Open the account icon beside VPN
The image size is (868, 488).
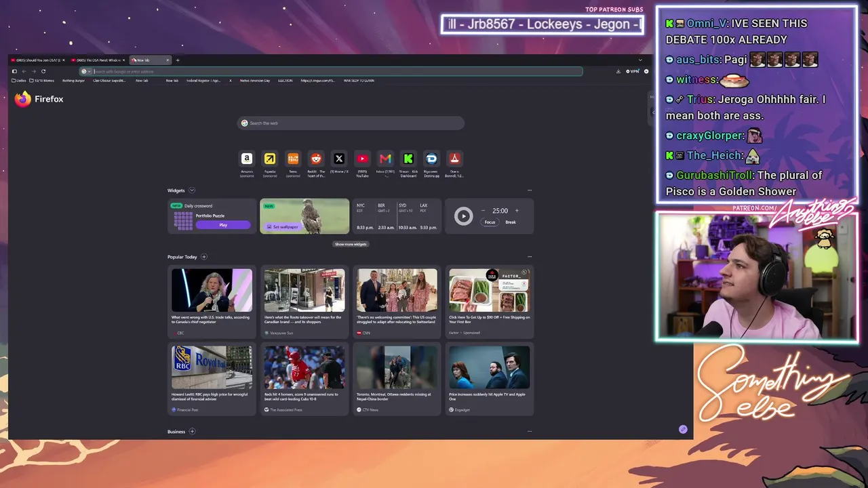coord(646,71)
